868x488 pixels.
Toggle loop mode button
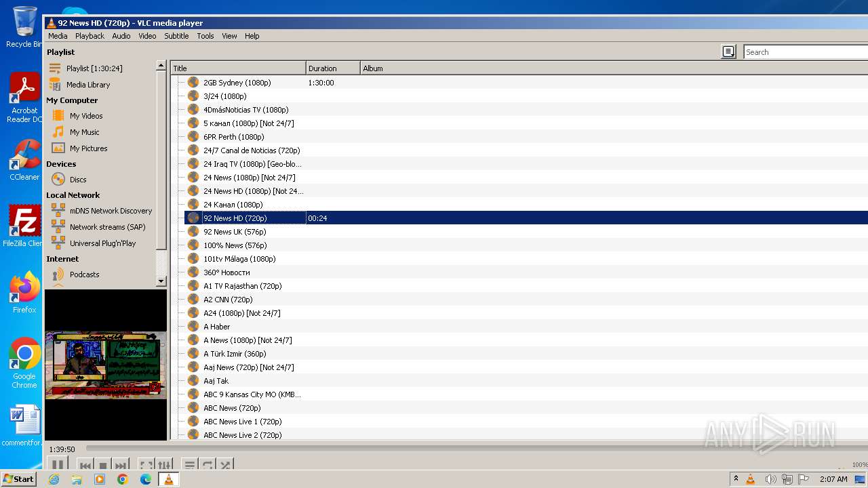(x=208, y=465)
